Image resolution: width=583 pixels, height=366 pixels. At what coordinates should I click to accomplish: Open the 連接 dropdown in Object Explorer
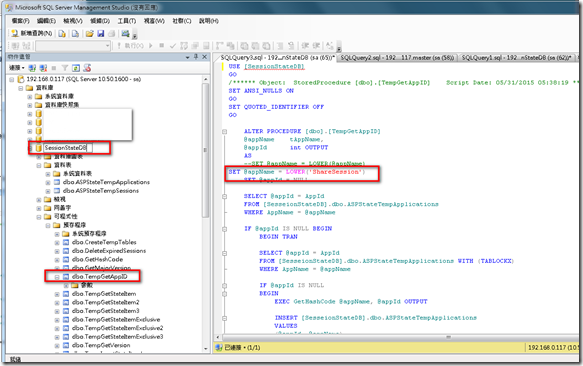click(x=17, y=68)
